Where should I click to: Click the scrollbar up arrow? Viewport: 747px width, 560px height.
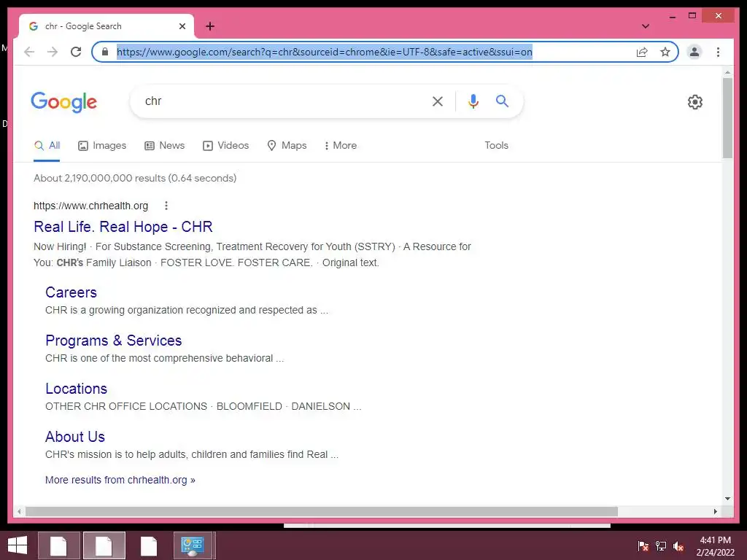727,73
